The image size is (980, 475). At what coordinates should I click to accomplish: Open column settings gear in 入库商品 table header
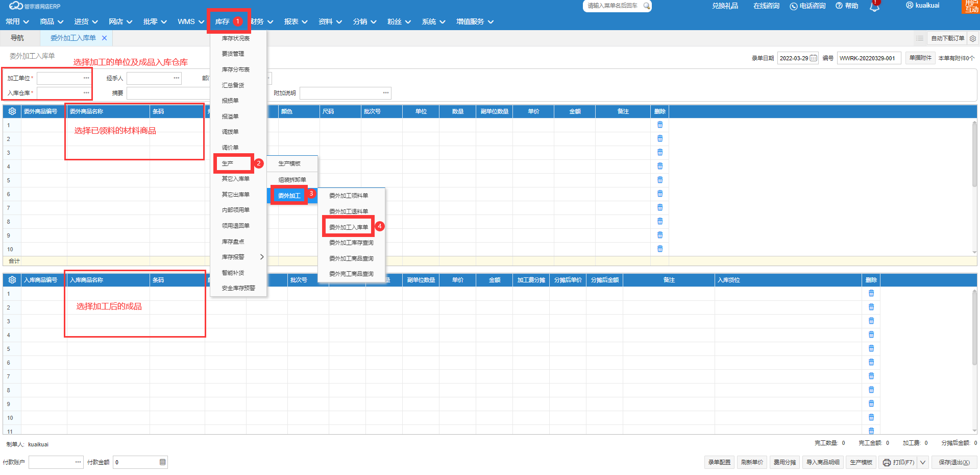pyautogui.click(x=12, y=280)
